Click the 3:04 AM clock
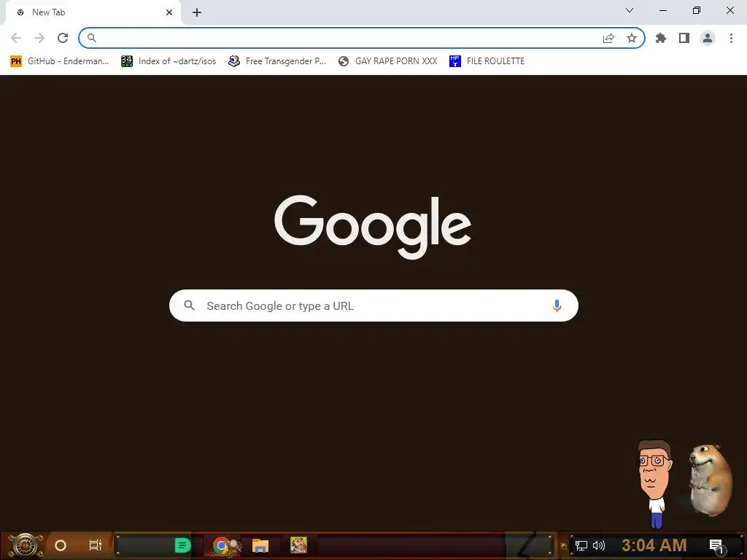This screenshot has width=747, height=560. point(654,545)
